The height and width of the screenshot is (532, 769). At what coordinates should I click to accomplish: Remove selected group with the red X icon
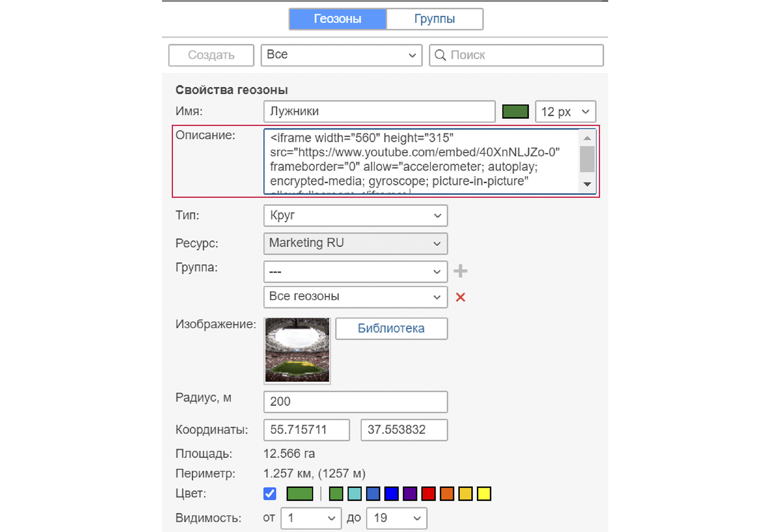coord(460,297)
